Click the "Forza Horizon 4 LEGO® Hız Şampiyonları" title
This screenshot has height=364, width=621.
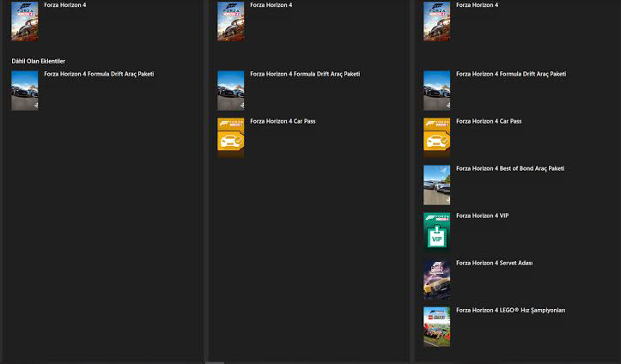pos(510,310)
